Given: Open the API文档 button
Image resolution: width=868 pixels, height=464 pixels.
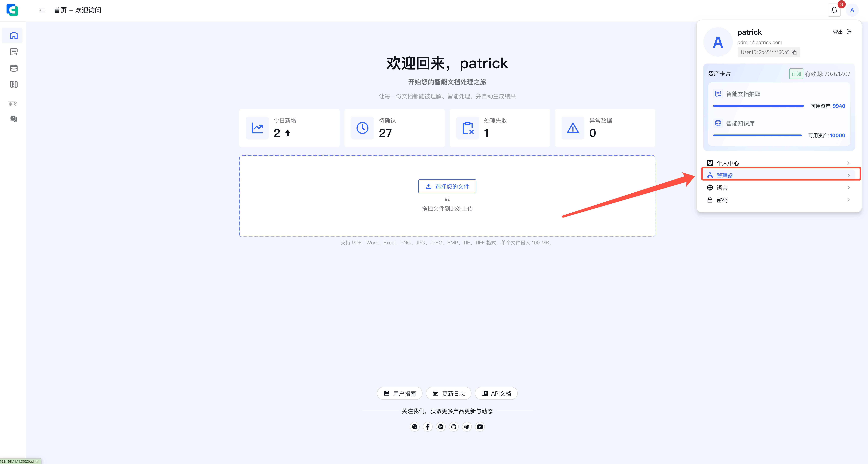Looking at the screenshot, I should pyautogui.click(x=496, y=393).
